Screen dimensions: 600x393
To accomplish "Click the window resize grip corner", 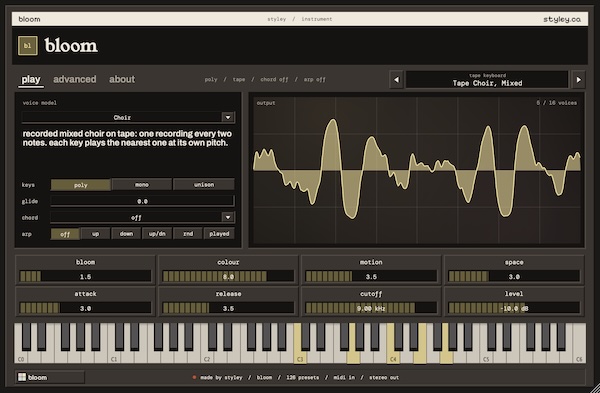I will (x=594, y=388).
